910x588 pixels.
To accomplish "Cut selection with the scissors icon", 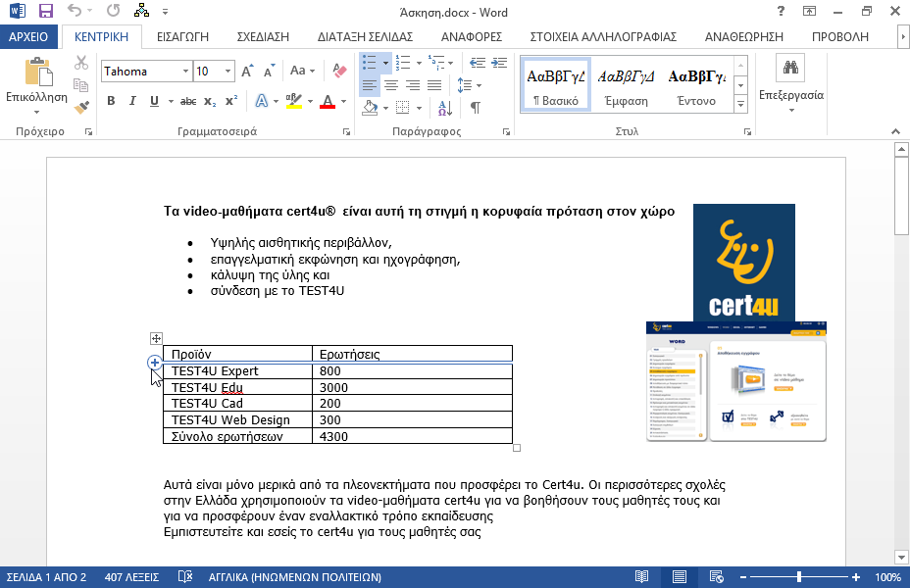I will [81, 63].
